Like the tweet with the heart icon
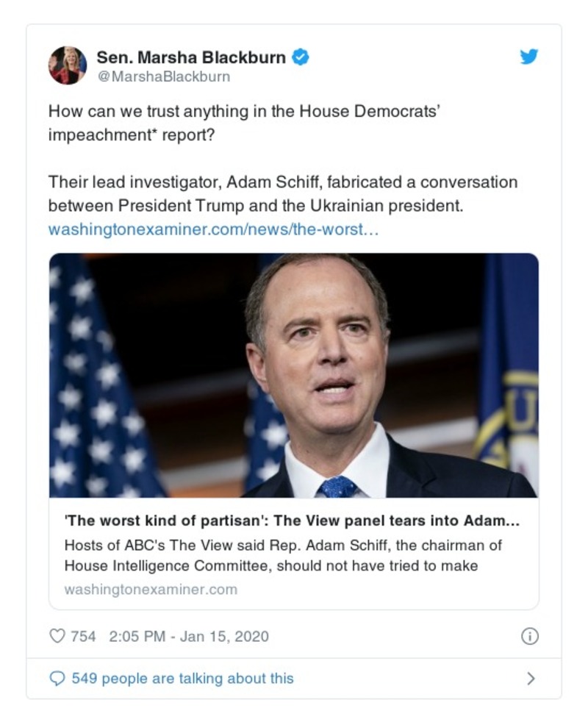Screen dimensions: 588x722 (57, 637)
